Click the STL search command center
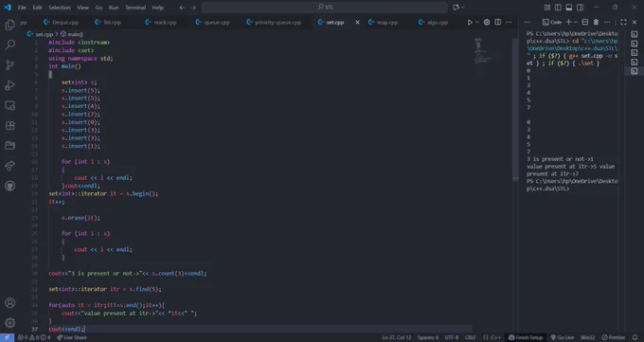The width and height of the screenshot is (644, 342). click(x=325, y=8)
